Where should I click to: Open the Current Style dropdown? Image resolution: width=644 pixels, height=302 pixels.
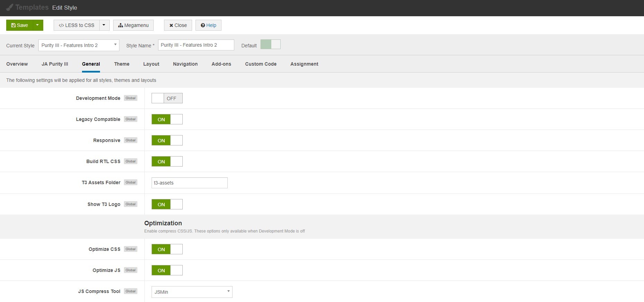pos(79,45)
